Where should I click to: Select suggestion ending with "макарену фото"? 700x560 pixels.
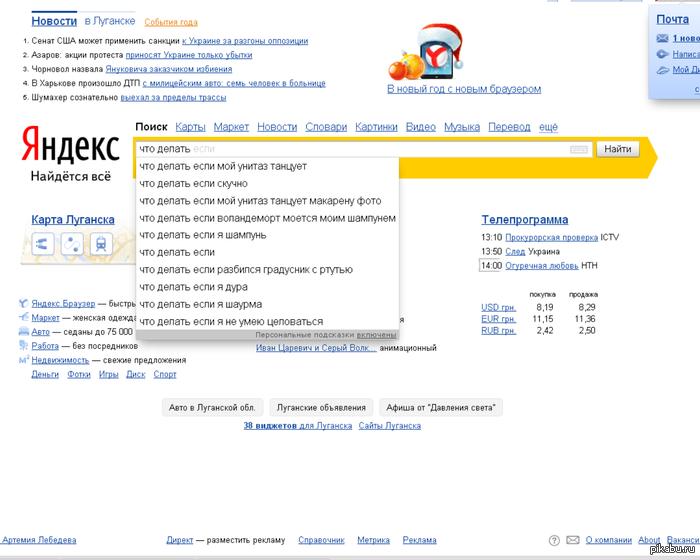[267, 201]
